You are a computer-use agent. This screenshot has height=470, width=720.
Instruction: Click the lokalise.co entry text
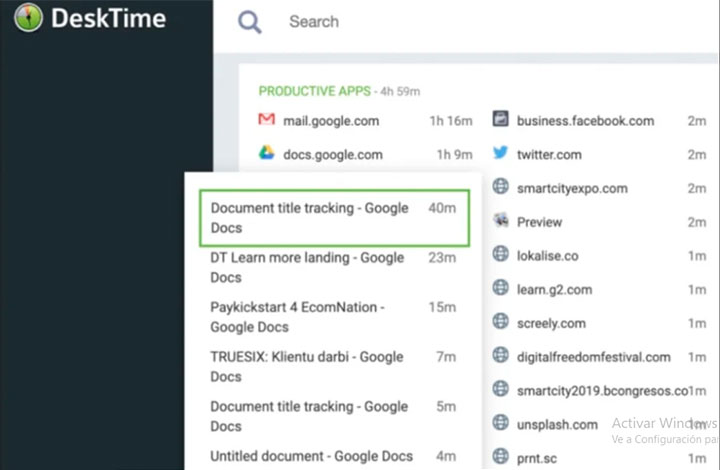pos(547,256)
